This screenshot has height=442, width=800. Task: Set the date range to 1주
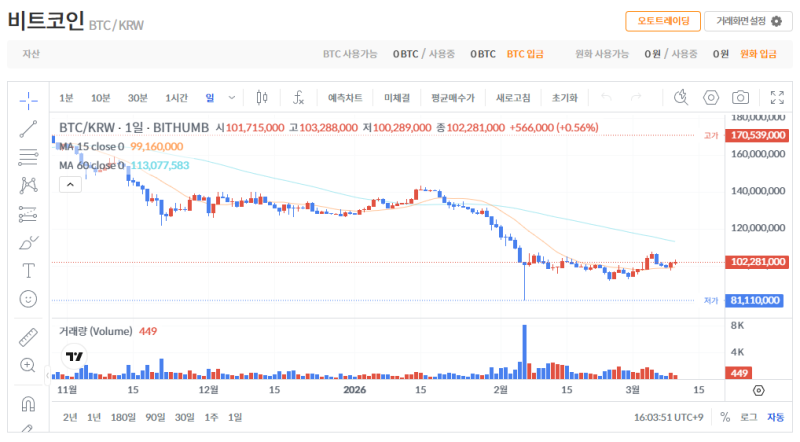tap(211, 418)
